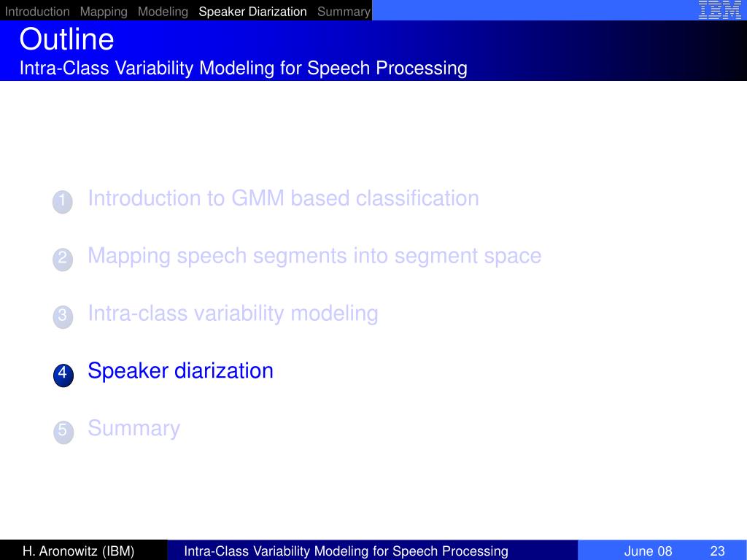Viewport: 747px width, 560px height.
Task: Open the 'Speaker diarization' outline item
Action: point(181,371)
